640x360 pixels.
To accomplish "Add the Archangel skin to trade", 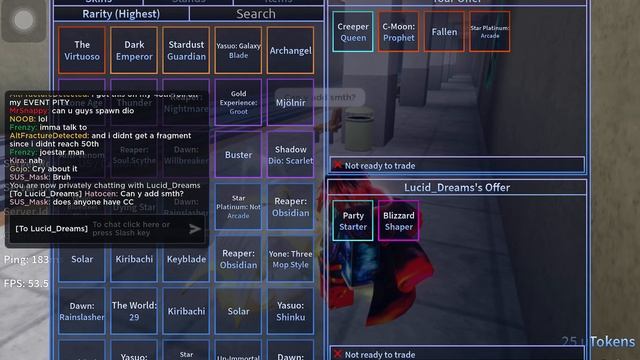I will tap(291, 50).
